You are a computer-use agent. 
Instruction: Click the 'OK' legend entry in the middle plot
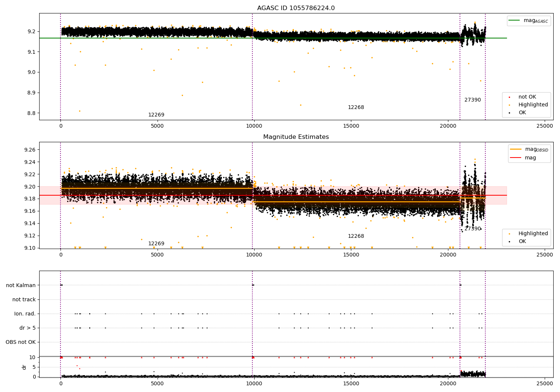coord(522,242)
